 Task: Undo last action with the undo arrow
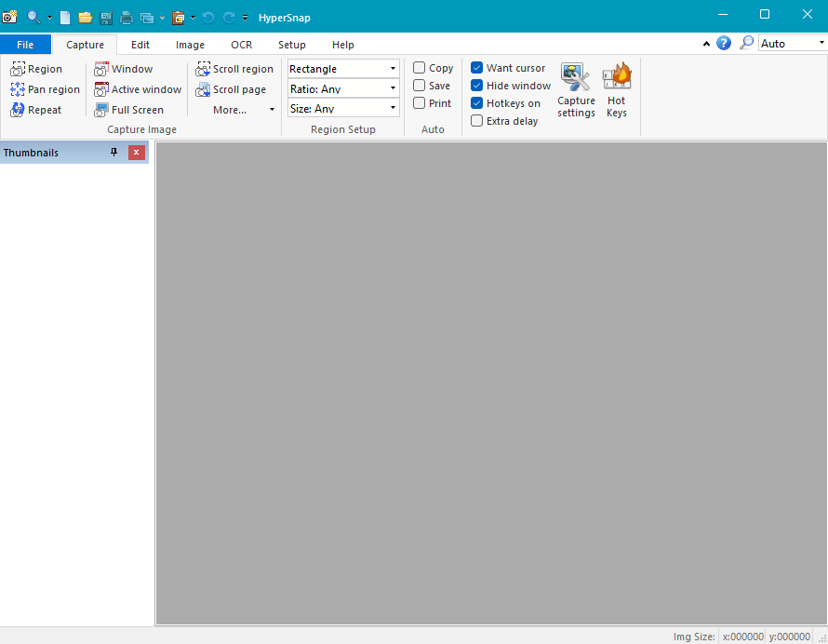point(208,18)
